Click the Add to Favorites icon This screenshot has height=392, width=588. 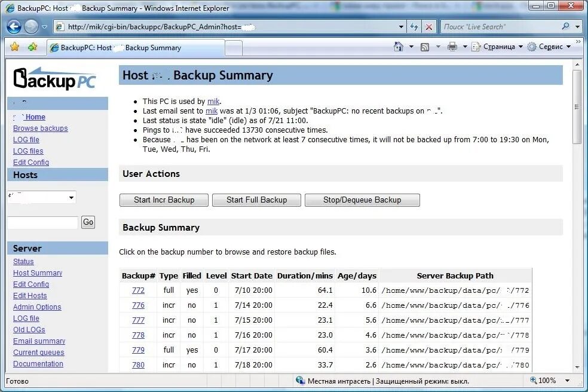(x=33, y=47)
